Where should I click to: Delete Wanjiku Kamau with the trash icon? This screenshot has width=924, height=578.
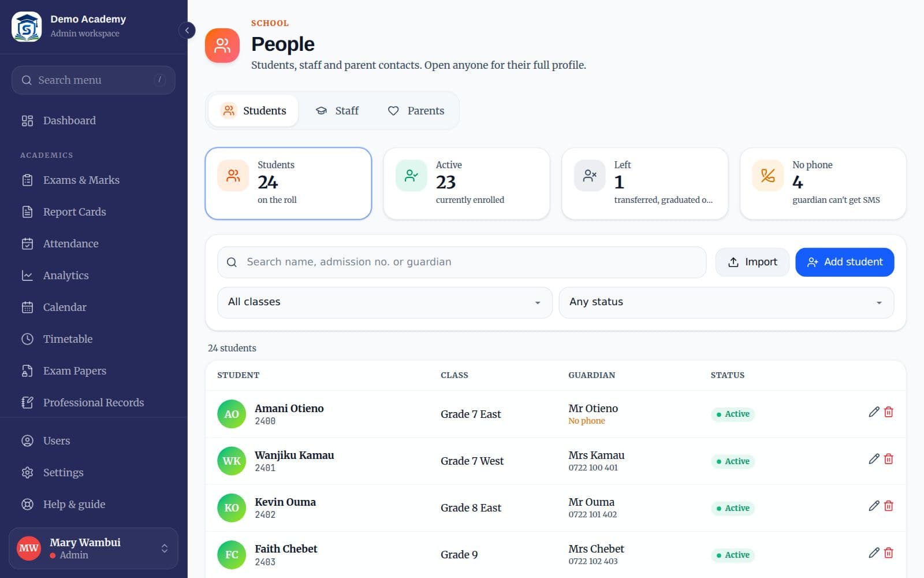889,459
